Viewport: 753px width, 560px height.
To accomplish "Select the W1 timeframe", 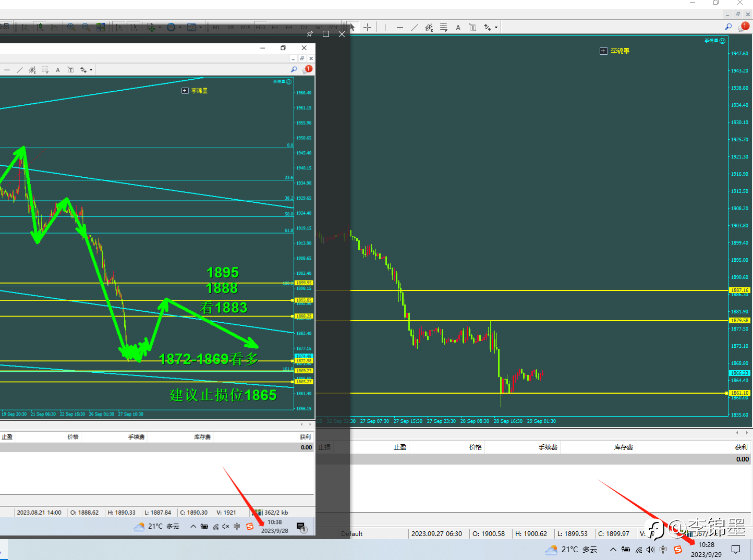I will pos(319,27).
